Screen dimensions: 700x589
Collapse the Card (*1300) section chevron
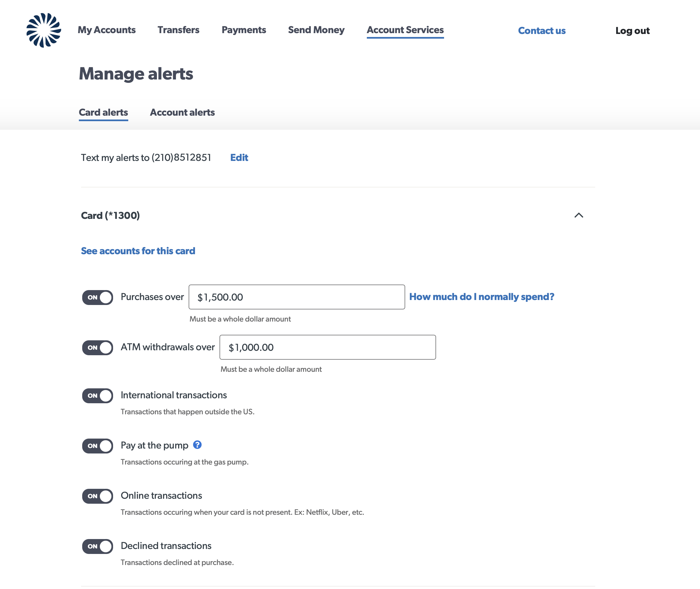pyautogui.click(x=579, y=215)
